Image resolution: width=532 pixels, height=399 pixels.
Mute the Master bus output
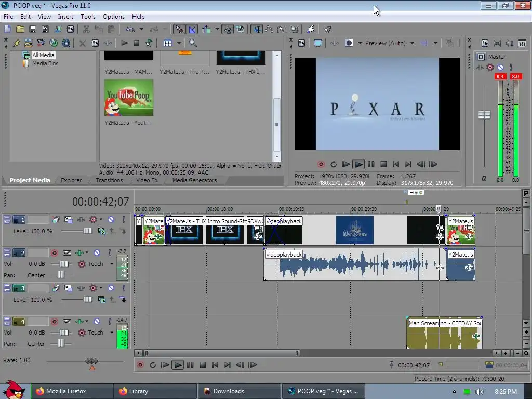[500, 67]
